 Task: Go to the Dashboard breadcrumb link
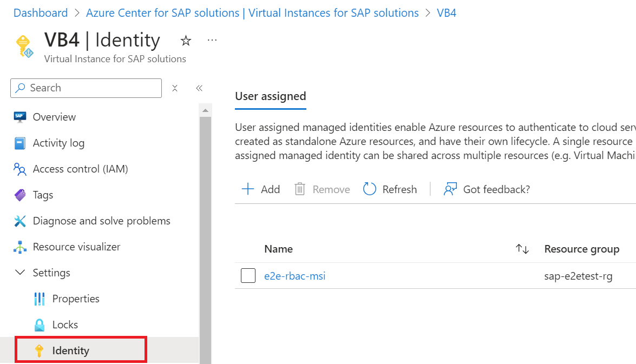tap(41, 13)
